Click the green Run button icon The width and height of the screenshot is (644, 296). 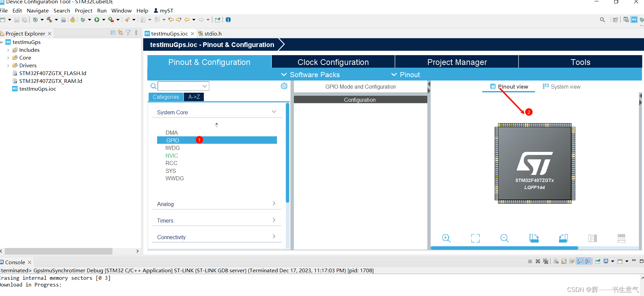(x=97, y=20)
